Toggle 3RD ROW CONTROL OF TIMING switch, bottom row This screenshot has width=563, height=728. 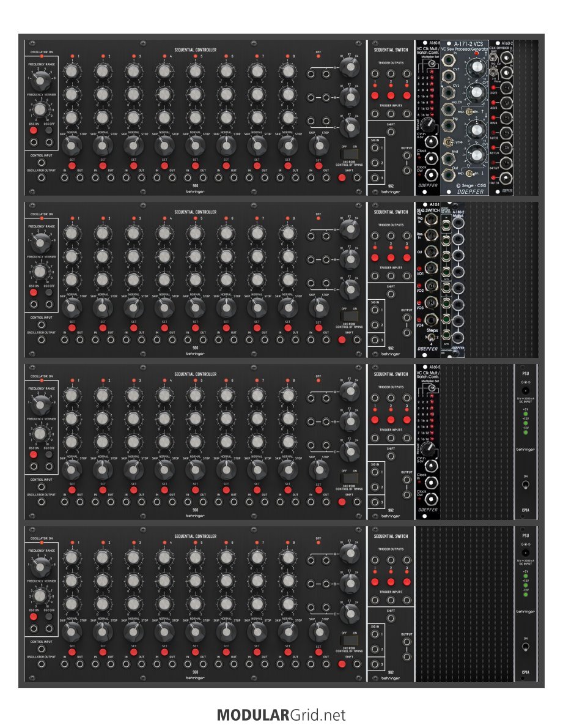pyautogui.click(x=349, y=641)
